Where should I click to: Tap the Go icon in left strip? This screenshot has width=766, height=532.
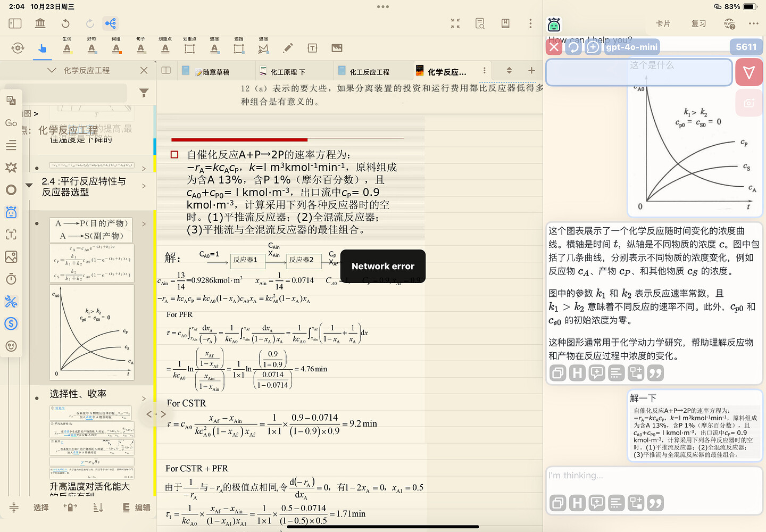pyautogui.click(x=11, y=123)
